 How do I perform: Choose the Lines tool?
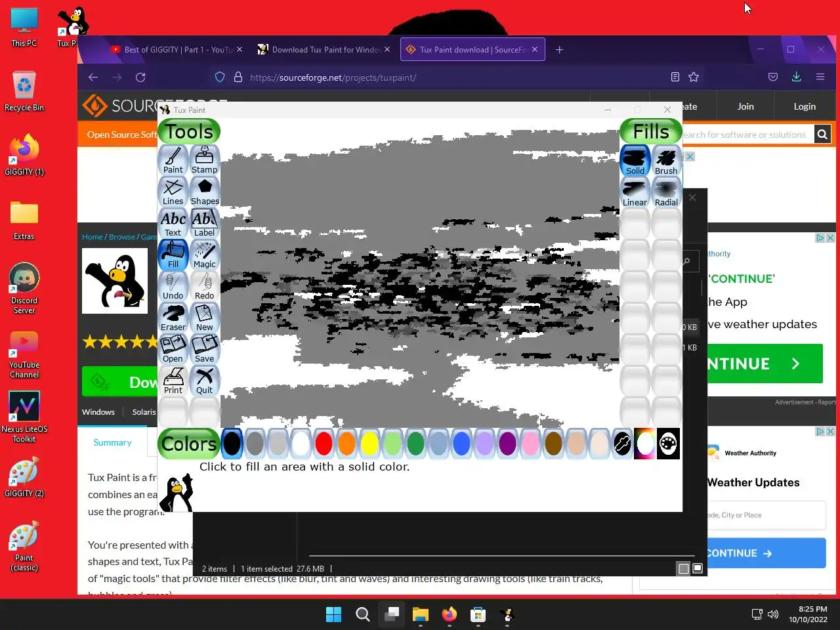click(173, 192)
